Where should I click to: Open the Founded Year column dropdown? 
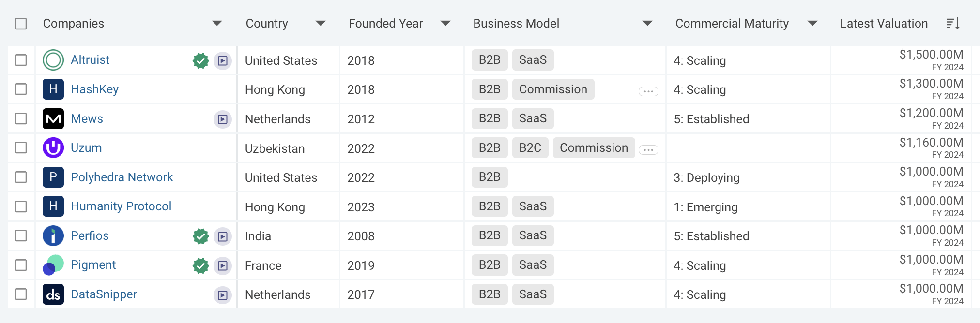[445, 23]
